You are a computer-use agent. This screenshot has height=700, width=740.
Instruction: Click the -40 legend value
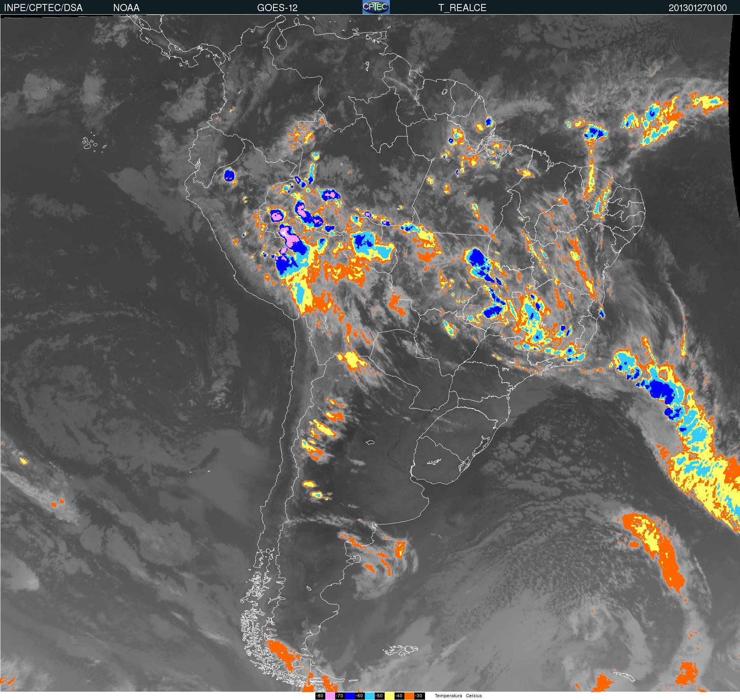[399, 696]
